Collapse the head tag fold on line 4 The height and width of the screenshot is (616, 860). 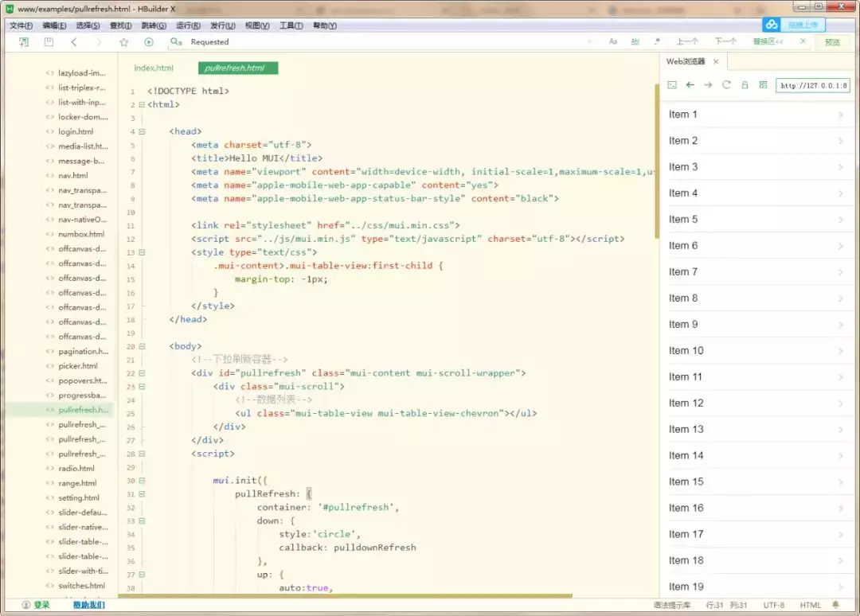point(142,131)
